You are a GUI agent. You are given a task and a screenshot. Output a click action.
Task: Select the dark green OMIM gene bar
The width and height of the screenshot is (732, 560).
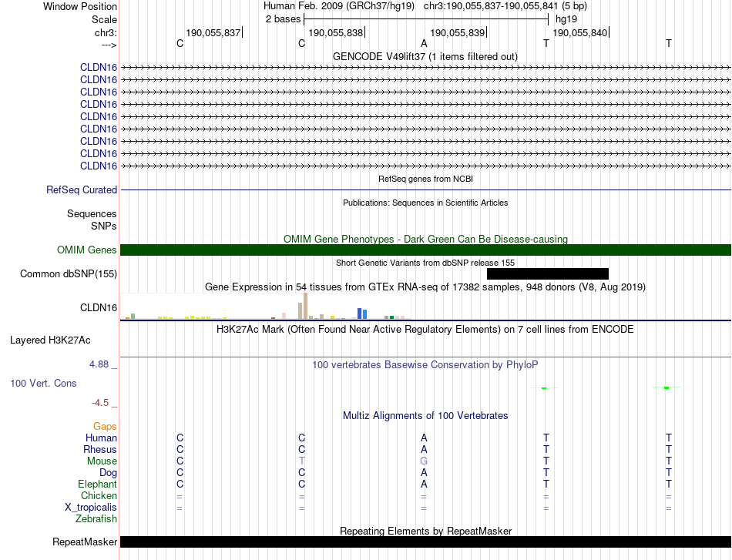(425, 250)
